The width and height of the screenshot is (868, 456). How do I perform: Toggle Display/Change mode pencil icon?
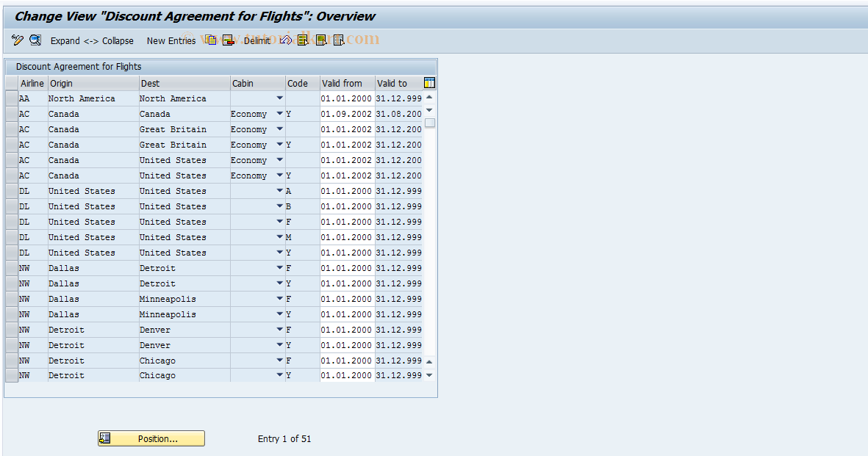click(17, 40)
